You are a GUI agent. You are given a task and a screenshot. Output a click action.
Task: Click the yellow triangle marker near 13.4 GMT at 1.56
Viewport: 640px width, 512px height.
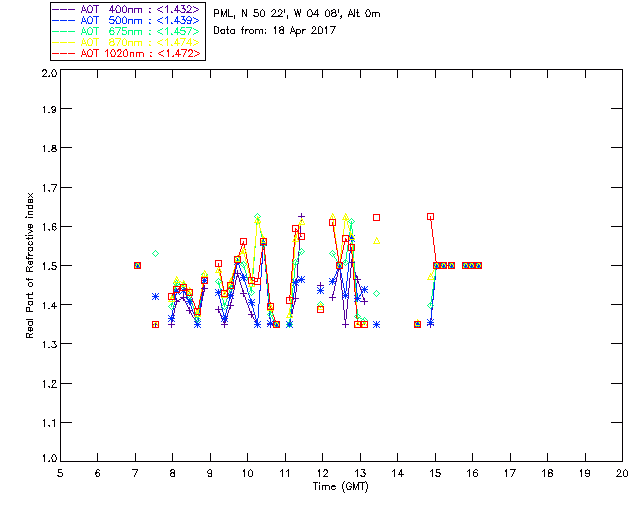click(377, 241)
